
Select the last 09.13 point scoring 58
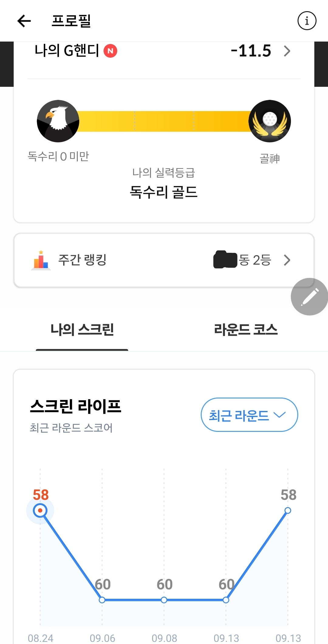(288, 510)
